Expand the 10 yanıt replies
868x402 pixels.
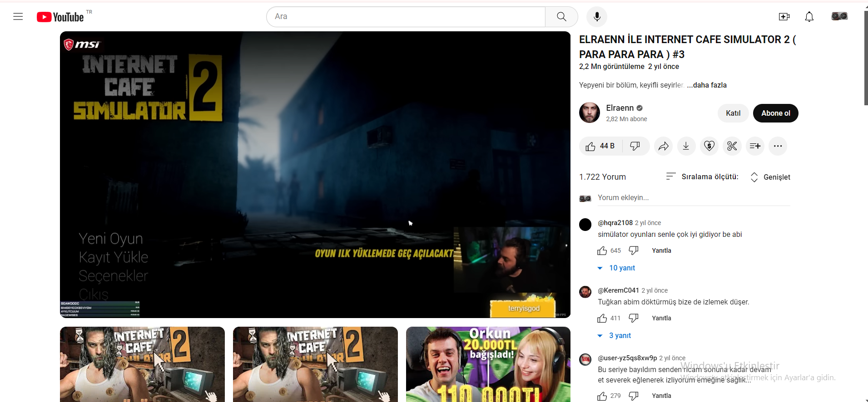click(617, 268)
